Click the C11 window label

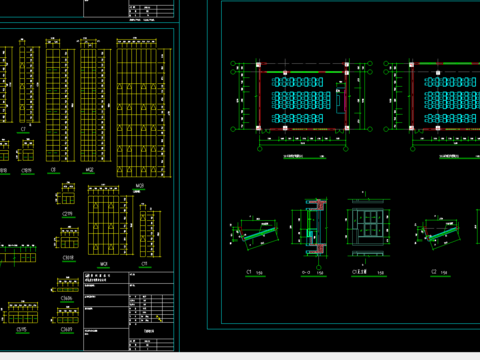pyautogui.click(x=144, y=264)
